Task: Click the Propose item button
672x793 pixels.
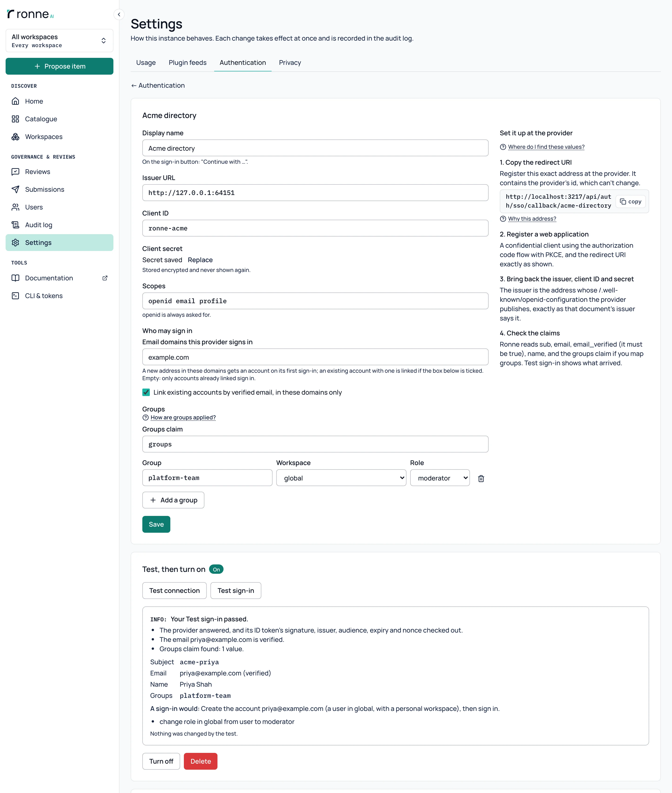Action: click(59, 66)
